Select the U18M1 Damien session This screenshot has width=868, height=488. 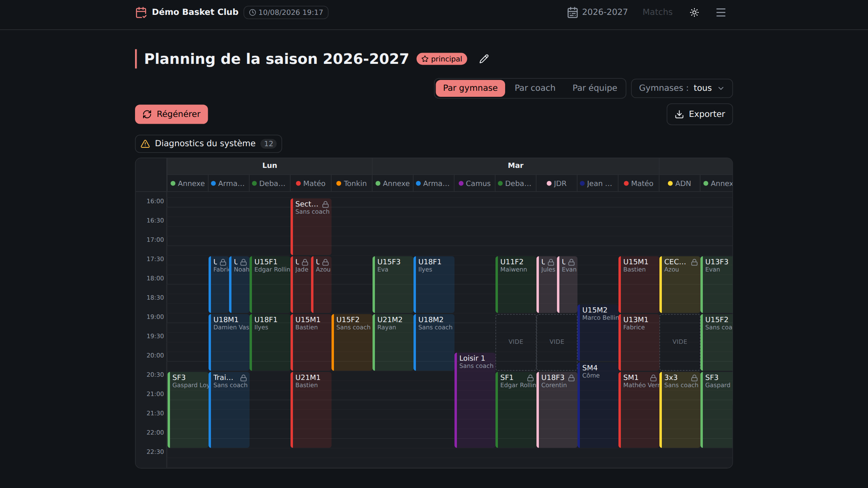pyautogui.click(x=229, y=342)
